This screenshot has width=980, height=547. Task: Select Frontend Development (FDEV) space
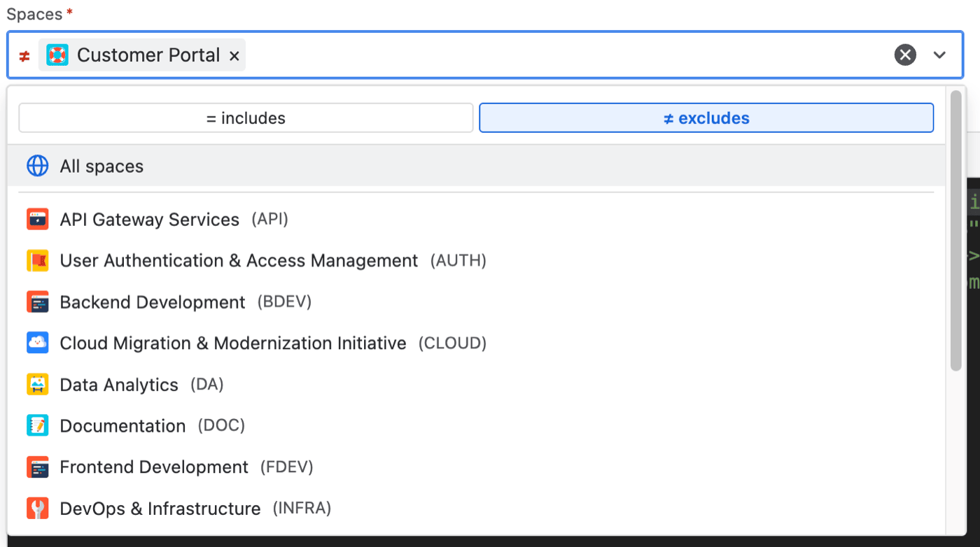pos(477,467)
